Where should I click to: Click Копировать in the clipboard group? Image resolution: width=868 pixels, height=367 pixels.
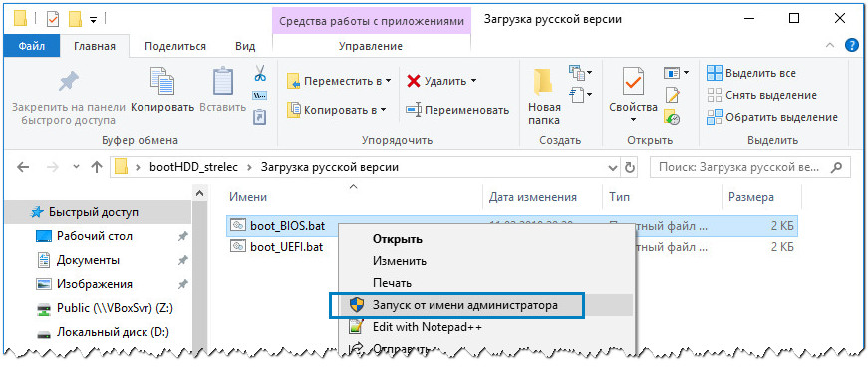point(162,89)
